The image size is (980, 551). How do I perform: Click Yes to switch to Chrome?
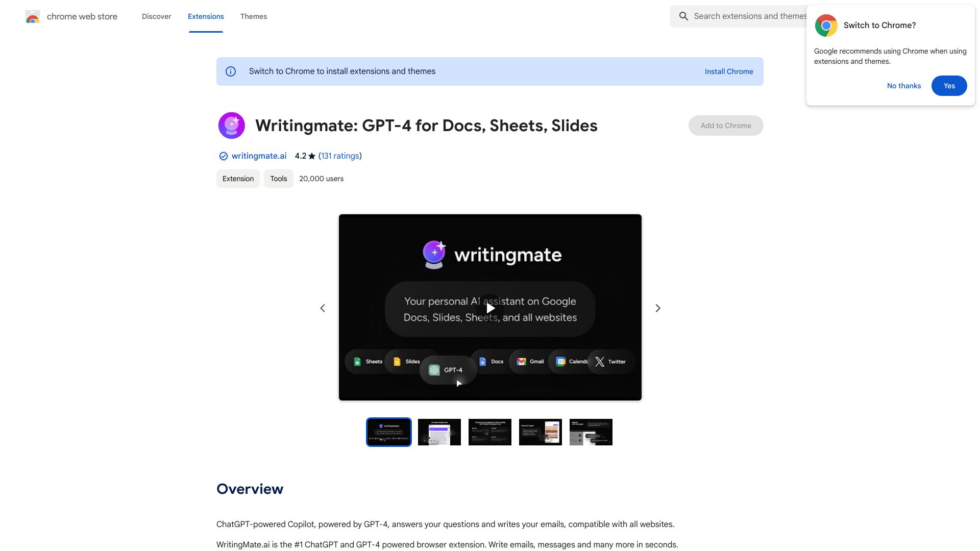point(949,85)
